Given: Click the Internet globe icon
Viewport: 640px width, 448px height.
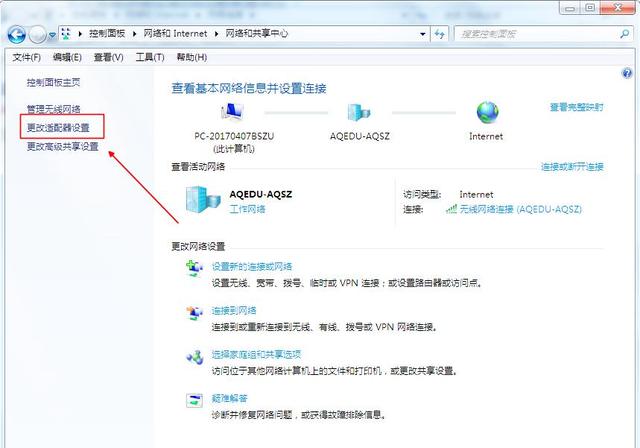Looking at the screenshot, I should [487, 112].
